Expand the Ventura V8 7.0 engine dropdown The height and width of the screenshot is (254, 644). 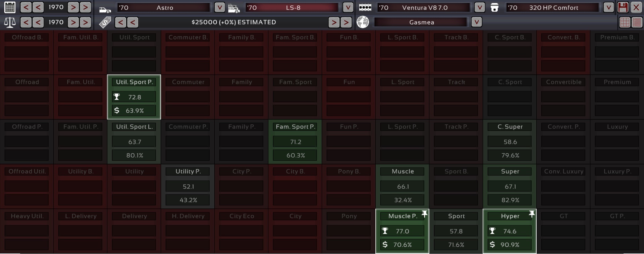(x=479, y=7)
